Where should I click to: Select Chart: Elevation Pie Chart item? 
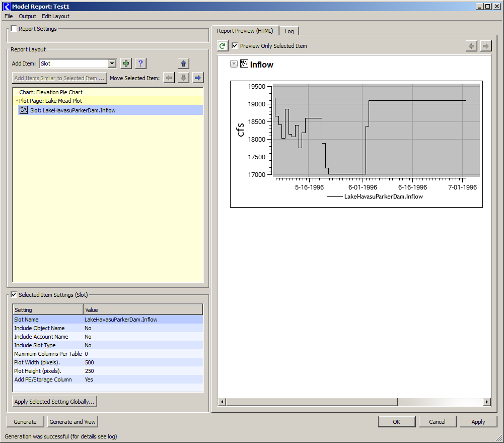point(51,92)
